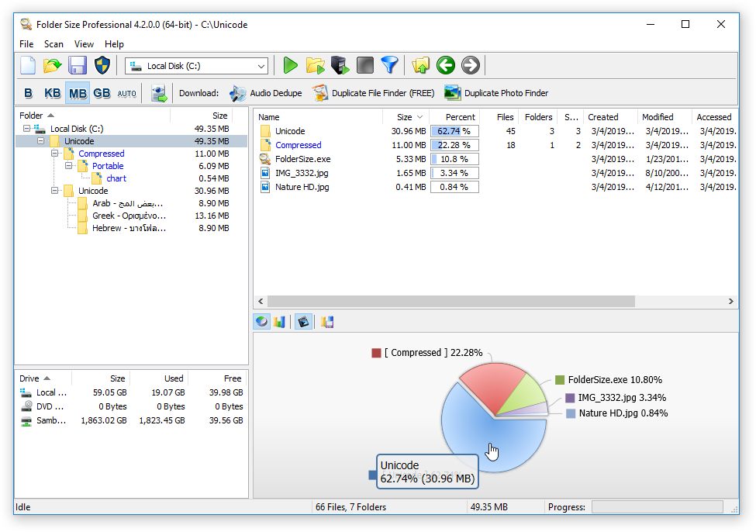The image size is (756, 532).
Task: Switch size display to GB
Action: pos(102,93)
